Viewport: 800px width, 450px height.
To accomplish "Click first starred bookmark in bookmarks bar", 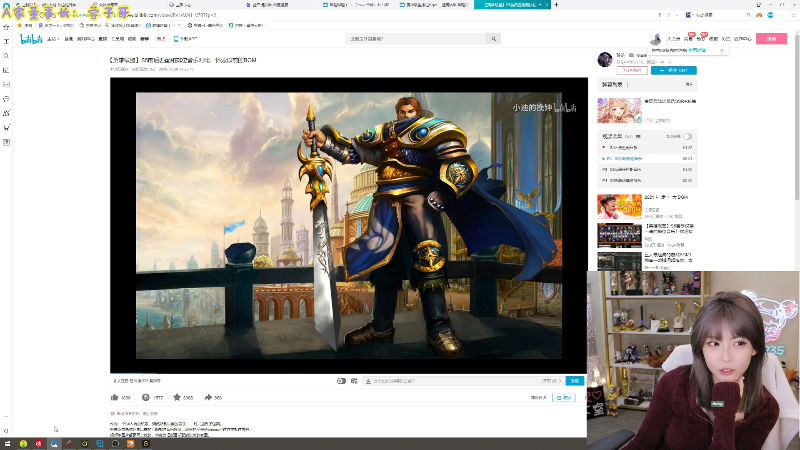I will (x=24, y=25).
